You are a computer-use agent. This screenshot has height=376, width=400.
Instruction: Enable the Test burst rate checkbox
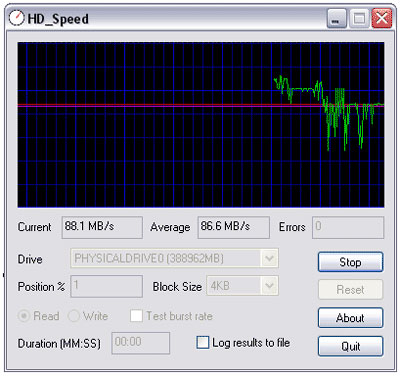point(136,316)
